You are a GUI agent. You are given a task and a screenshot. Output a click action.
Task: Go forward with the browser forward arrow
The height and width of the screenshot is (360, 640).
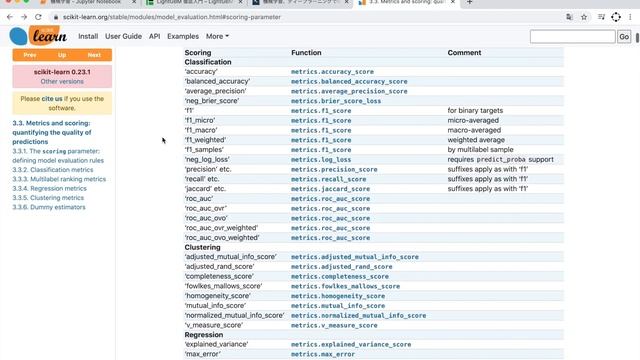pyautogui.click(x=24, y=17)
